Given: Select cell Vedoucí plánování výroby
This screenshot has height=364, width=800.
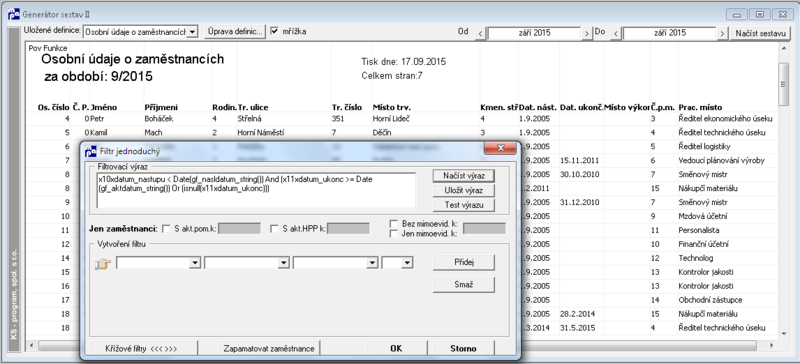Looking at the screenshot, I should point(721,161).
